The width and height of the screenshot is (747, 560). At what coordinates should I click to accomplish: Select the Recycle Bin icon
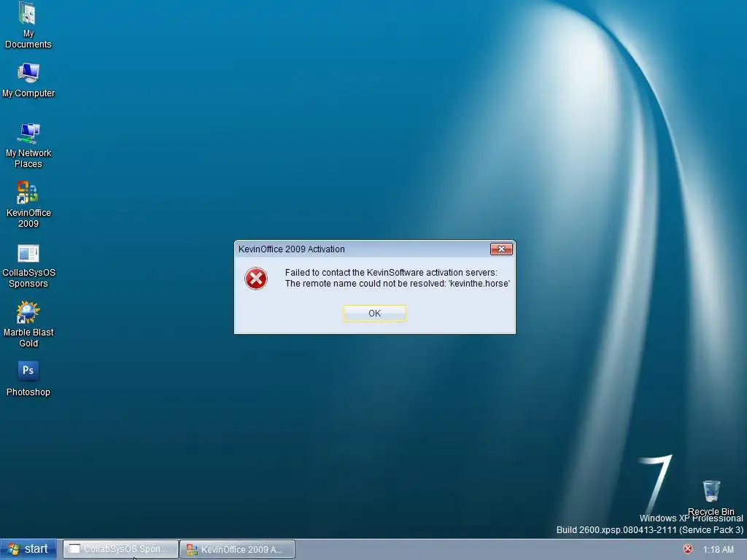point(711,497)
